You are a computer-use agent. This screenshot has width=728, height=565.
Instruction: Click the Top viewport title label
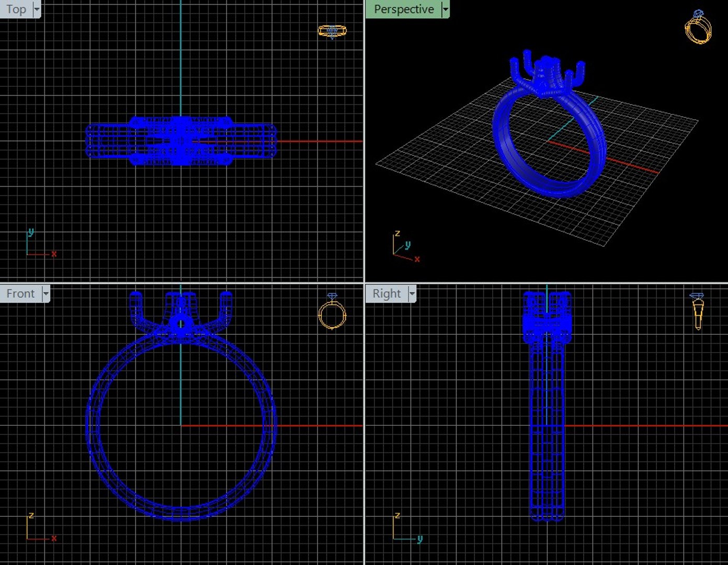(x=16, y=9)
